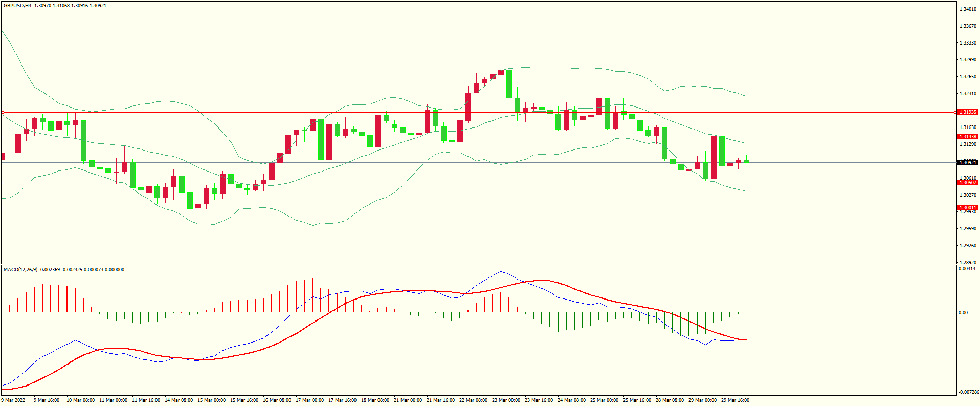Click the 1.32310 price scale value
This screenshot has height=406, width=980.
(x=968, y=94)
